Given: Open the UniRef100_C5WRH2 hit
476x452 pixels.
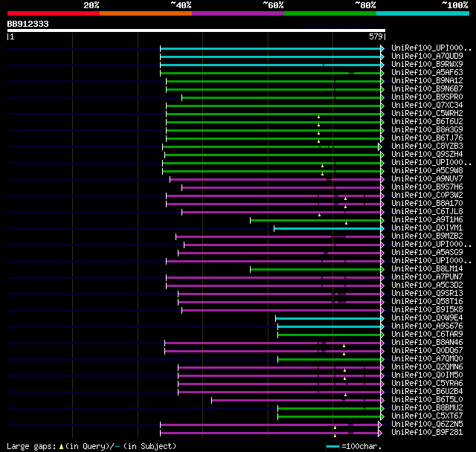Looking at the screenshot, I should pyautogui.click(x=427, y=114).
